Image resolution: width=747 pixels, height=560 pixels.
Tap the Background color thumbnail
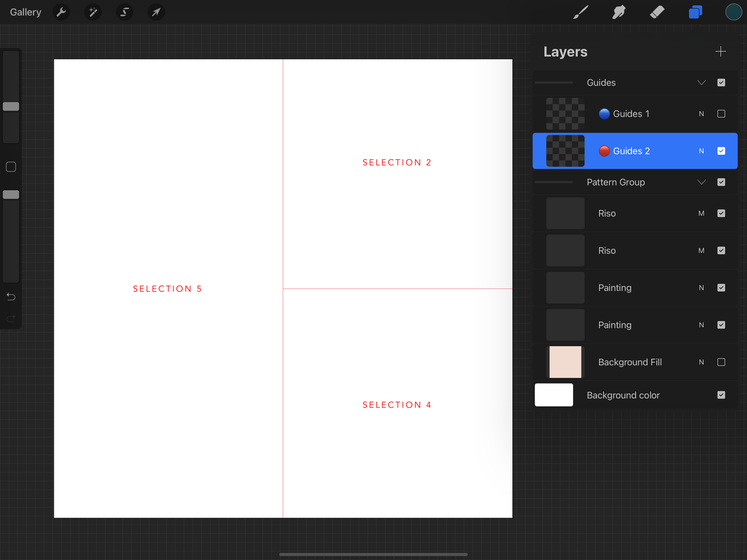coord(553,395)
